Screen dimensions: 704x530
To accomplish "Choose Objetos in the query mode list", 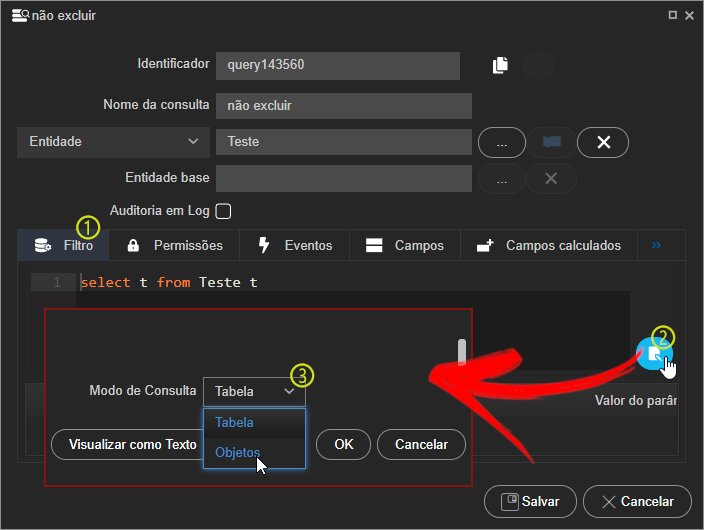I will click(x=255, y=453).
